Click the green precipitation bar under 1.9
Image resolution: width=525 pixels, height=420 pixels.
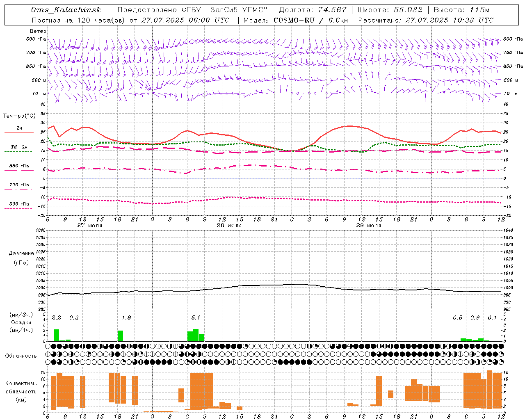tap(120, 336)
